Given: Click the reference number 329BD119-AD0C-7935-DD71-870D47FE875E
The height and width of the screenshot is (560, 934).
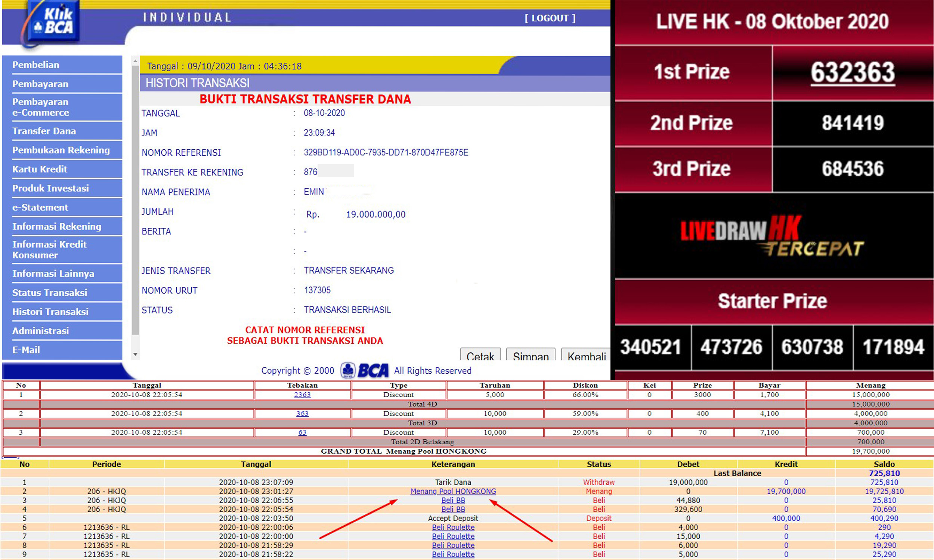Looking at the screenshot, I should [x=386, y=152].
